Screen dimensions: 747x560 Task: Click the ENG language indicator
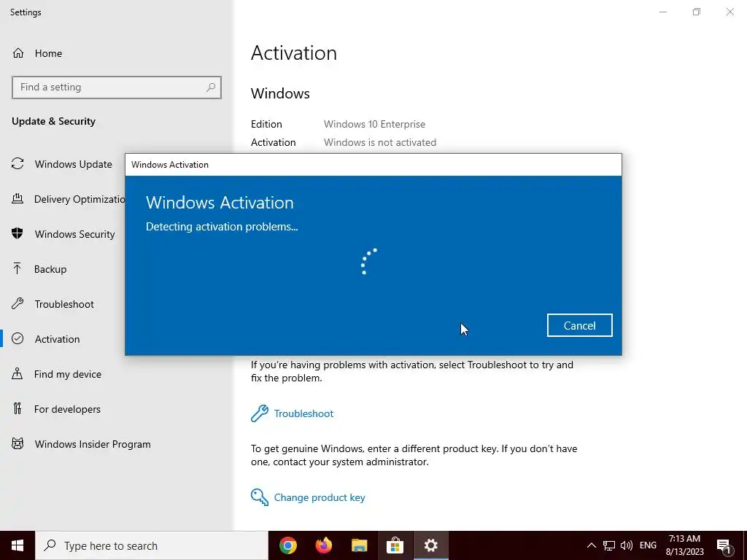click(x=648, y=545)
